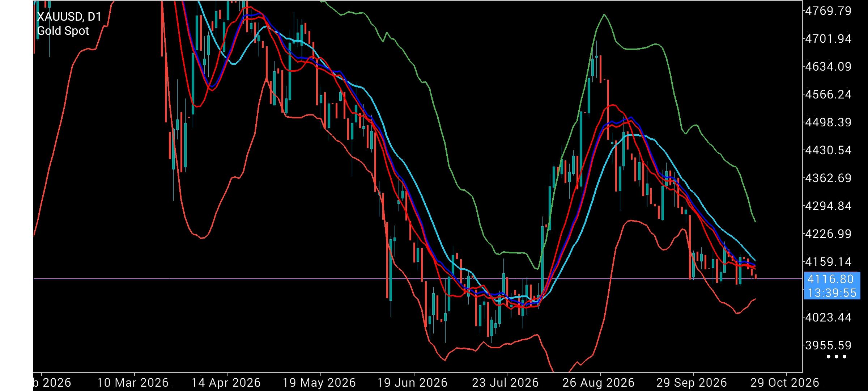Click the 4701.94 price scale label

(x=828, y=39)
